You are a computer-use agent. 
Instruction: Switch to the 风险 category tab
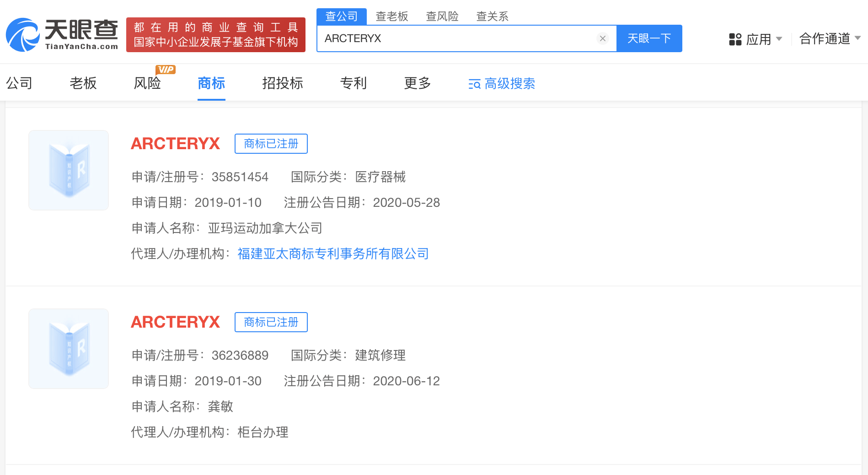(x=147, y=83)
